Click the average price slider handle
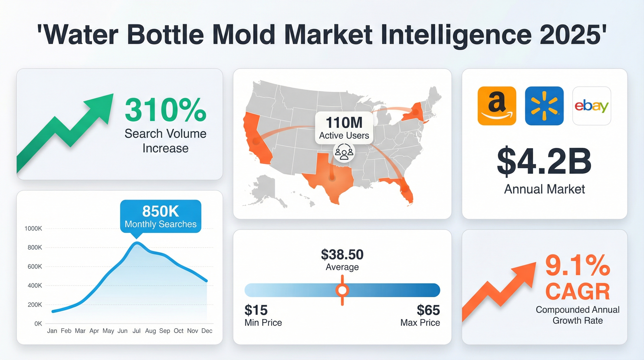Image resolution: width=644 pixels, height=360 pixels. pyautogui.click(x=342, y=290)
